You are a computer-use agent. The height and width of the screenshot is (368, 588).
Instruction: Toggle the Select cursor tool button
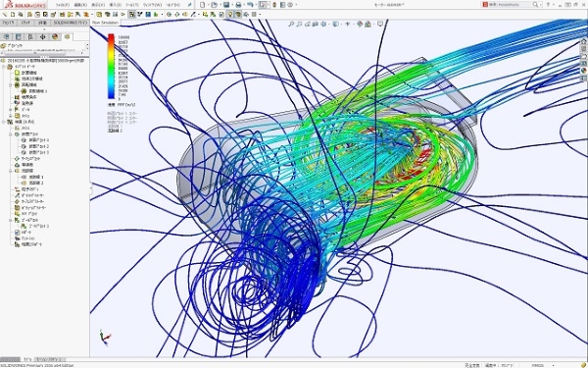[x=263, y=5]
